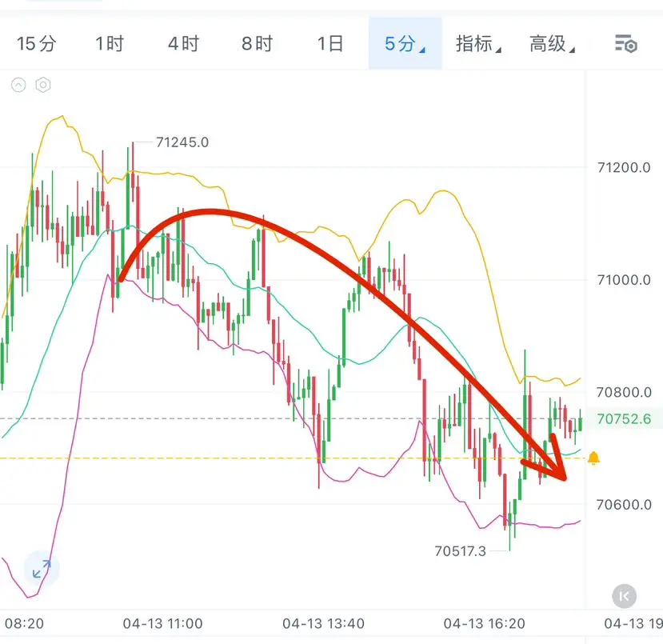Click the 70600.0 price axis label

click(x=624, y=505)
